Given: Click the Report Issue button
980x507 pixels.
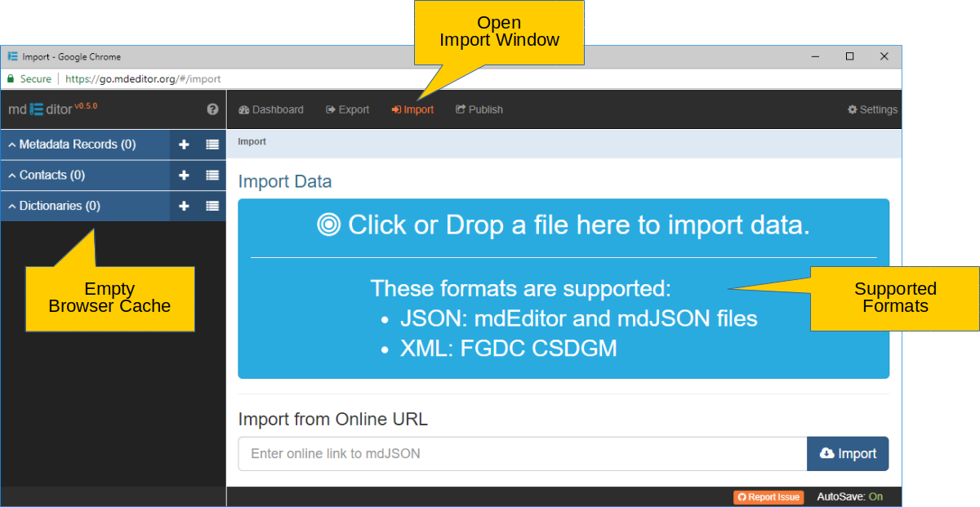Looking at the screenshot, I should pyautogui.click(x=768, y=497).
